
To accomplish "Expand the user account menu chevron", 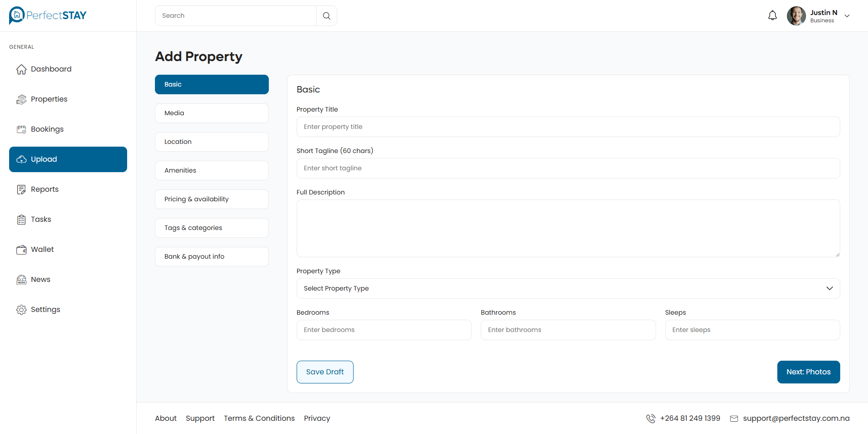I will point(847,16).
